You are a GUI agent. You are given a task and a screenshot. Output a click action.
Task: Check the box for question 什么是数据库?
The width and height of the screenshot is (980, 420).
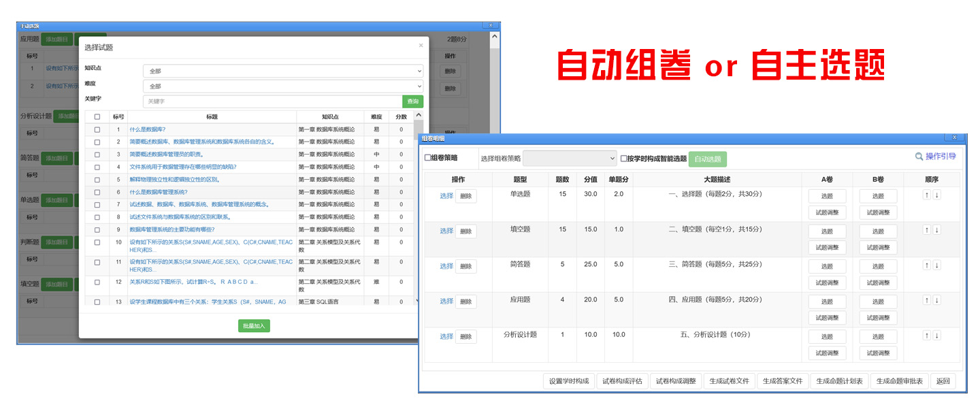[97, 129]
